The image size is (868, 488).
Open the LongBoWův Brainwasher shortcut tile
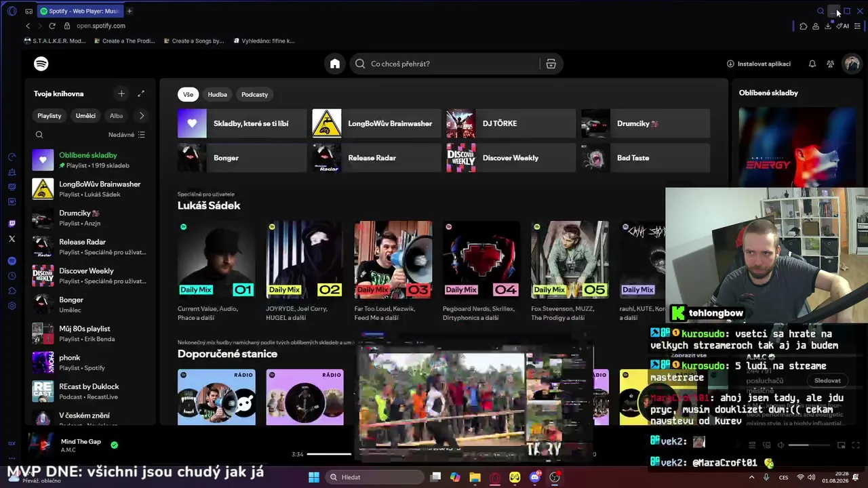pyautogui.click(x=376, y=123)
